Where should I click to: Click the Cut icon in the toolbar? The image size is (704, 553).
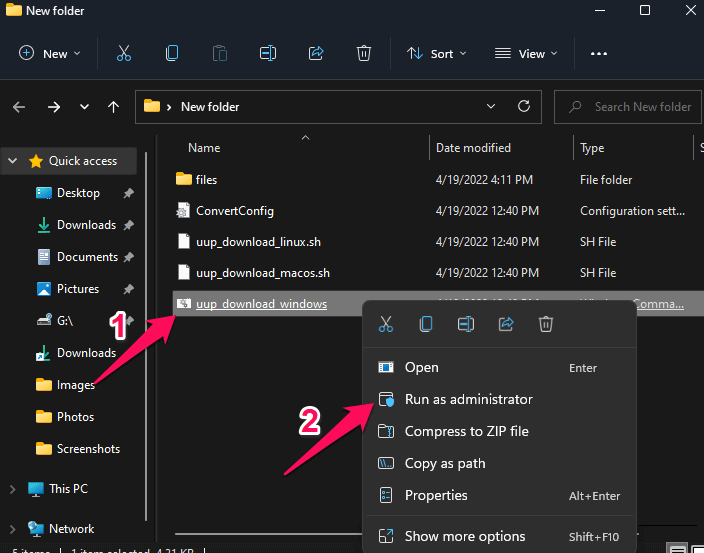tap(124, 54)
